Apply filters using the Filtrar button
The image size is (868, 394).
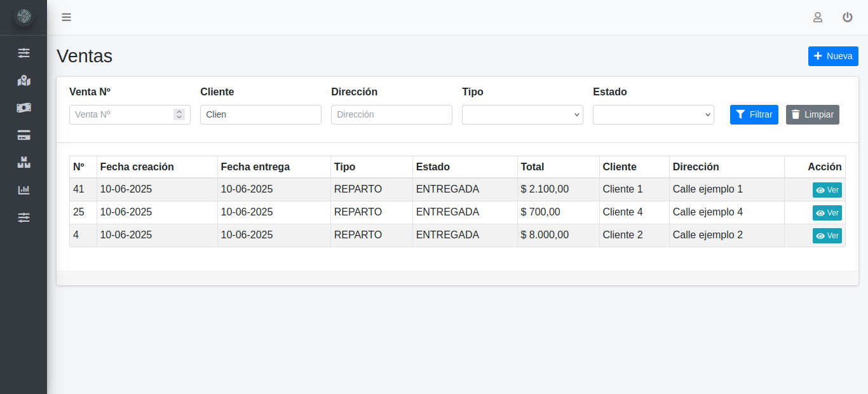coord(754,114)
